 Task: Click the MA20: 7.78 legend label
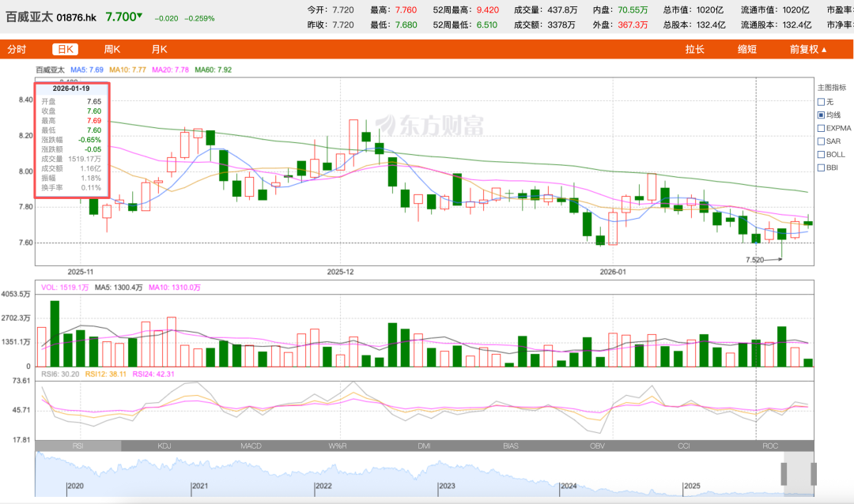click(171, 70)
